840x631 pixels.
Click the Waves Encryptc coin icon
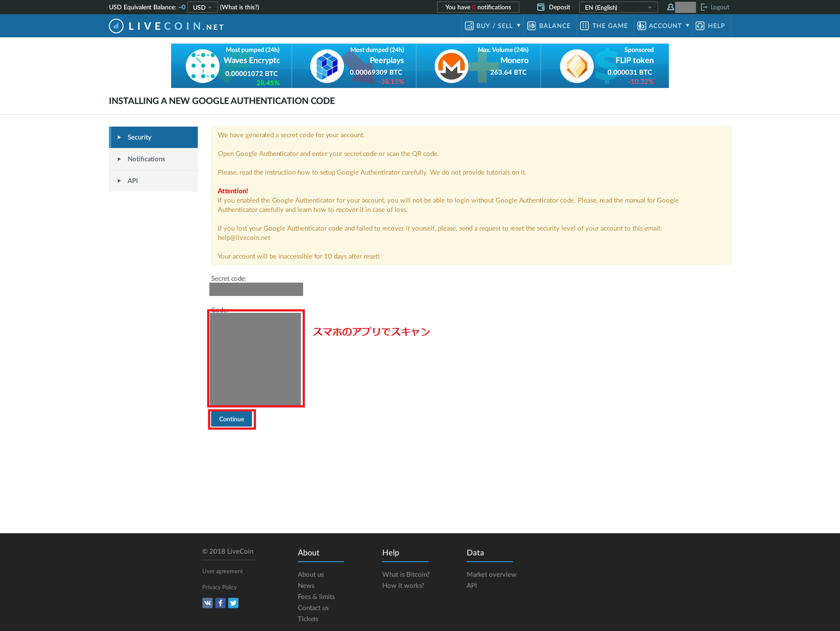coord(203,66)
